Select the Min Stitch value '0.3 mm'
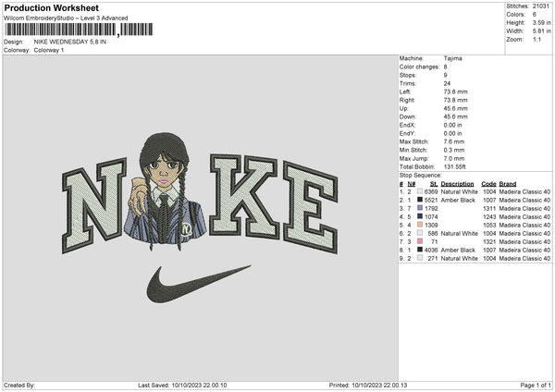This screenshot has width=555, height=392. 454,151
